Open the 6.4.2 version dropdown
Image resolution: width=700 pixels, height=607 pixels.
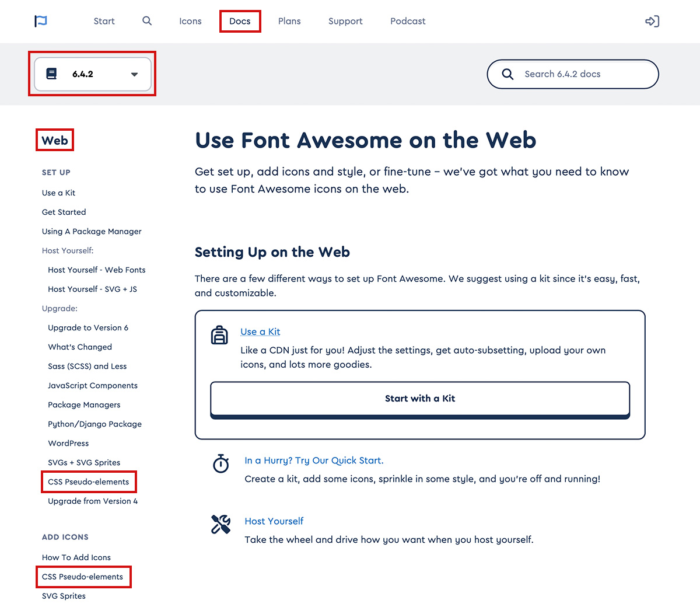click(93, 74)
